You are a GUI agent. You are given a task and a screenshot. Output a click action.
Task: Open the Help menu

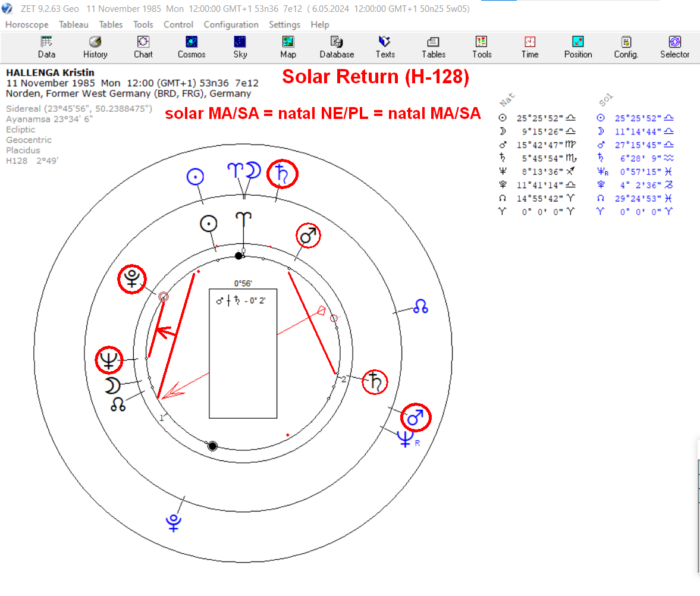[x=319, y=24]
